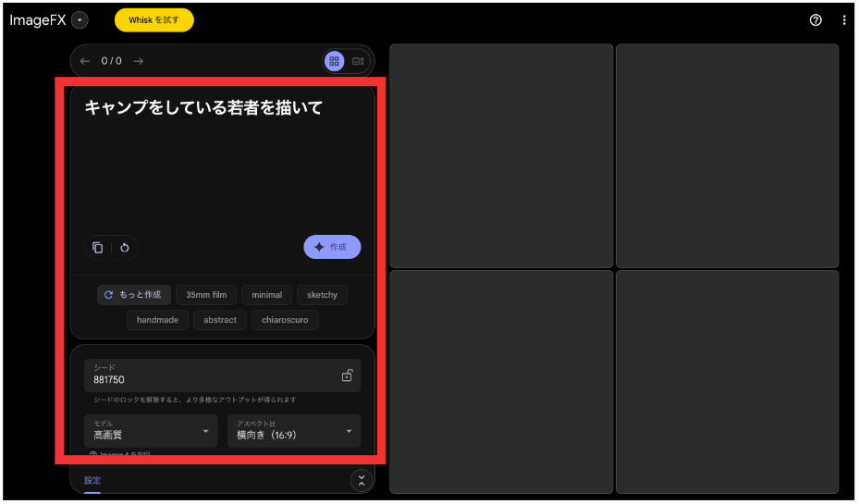Image resolution: width=859 pixels, height=504 pixels.
Task: Click the もっと作成 refresh chip
Action: coord(134,295)
